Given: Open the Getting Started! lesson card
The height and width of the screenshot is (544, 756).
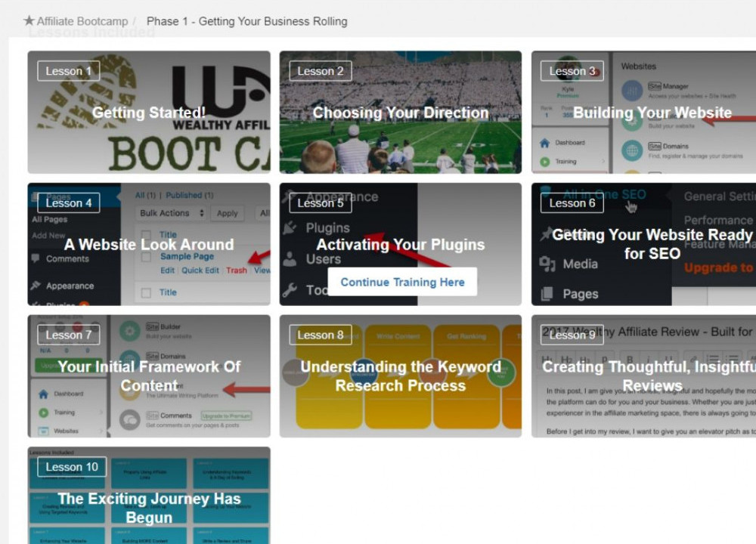Looking at the screenshot, I should tap(149, 113).
